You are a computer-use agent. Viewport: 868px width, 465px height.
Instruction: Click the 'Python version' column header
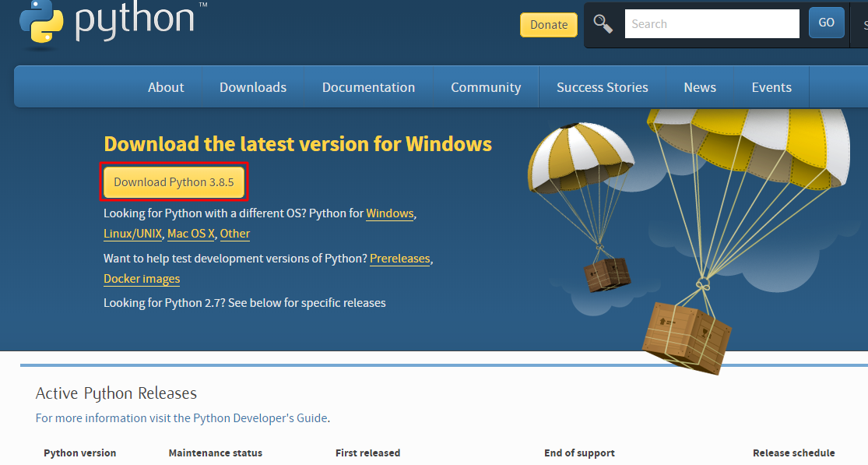tap(79, 453)
